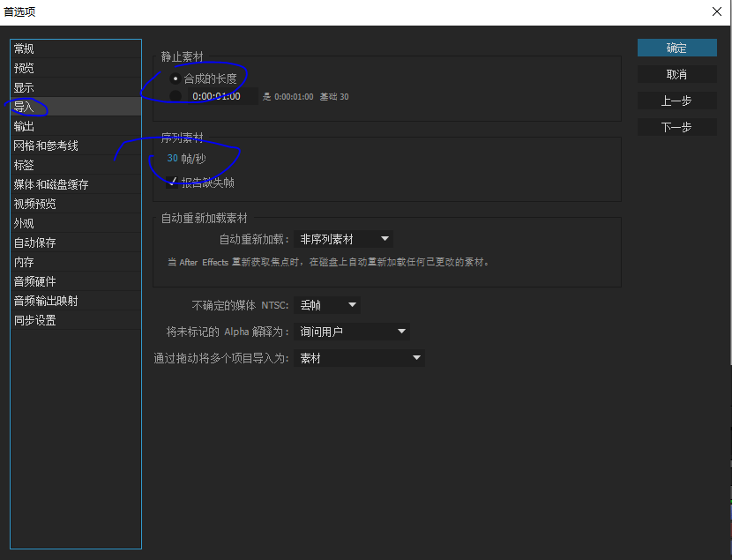Go to 网格和参考线 settings
This screenshot has height=560, width=732.
click(76, 146)
